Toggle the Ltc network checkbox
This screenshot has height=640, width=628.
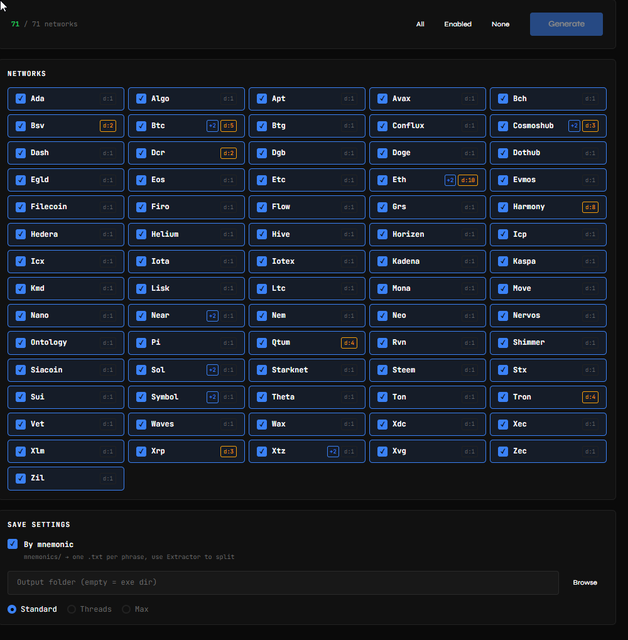click(x=262, y=289)
